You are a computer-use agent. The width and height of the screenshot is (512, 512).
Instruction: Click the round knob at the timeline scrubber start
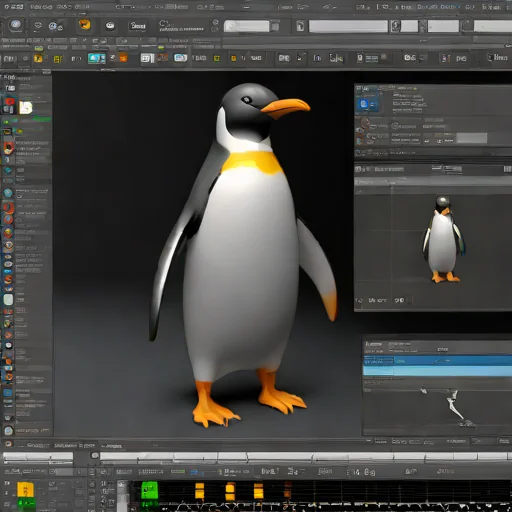pyautogui.click(x=95, y=455)
